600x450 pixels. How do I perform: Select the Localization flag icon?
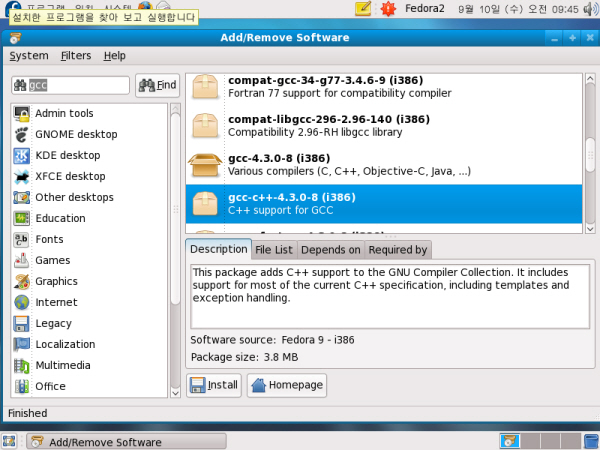pos(21,344)
